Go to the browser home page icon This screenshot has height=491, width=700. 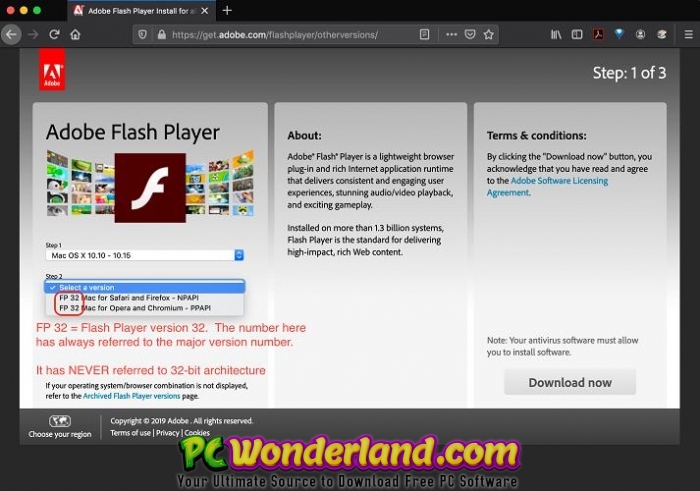(x=75, y=34)
